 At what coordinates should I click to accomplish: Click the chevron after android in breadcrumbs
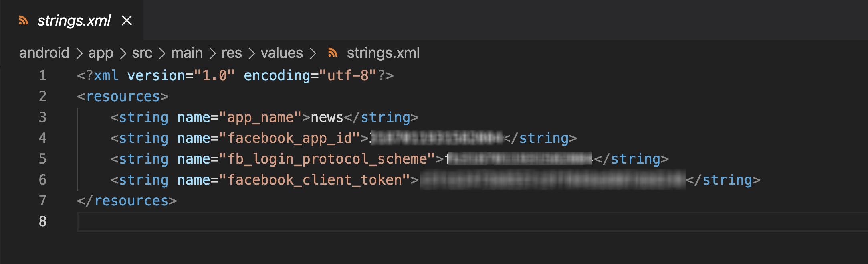coord(80,53)
